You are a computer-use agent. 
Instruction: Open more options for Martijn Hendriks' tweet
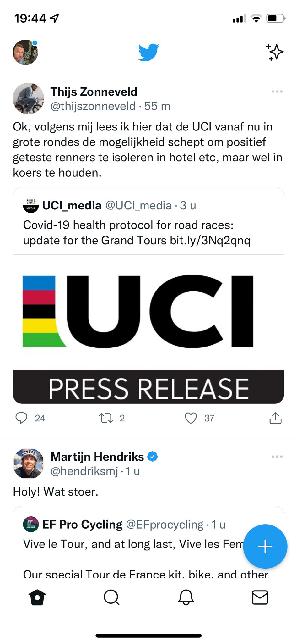(277, 457)
